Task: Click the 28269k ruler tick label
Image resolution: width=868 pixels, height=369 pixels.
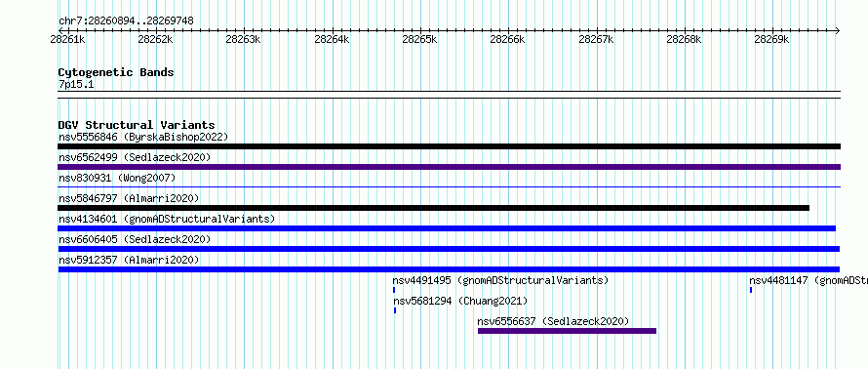Action: point(772,39)
